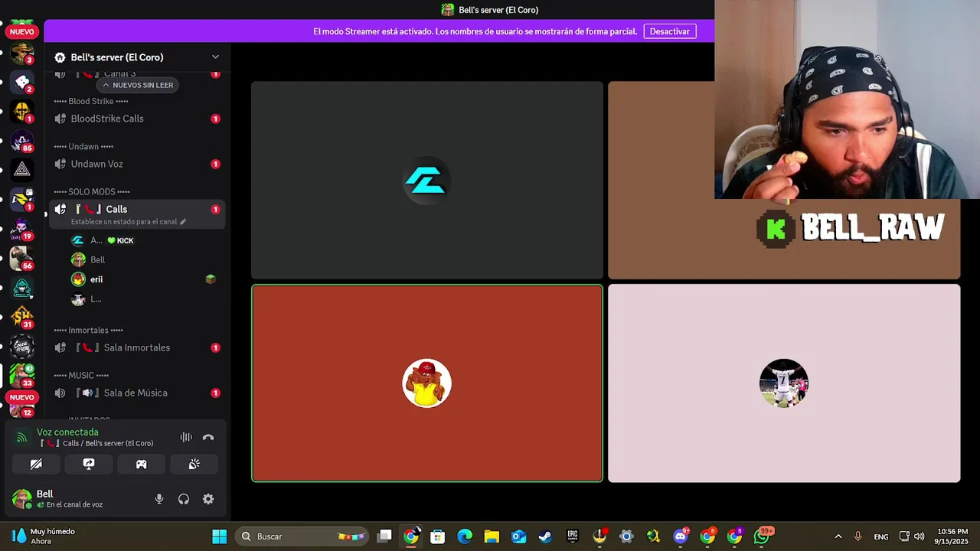Open server icon with 85 badge
The width and height of the screenshot is (980, 551).
[21, 141]
